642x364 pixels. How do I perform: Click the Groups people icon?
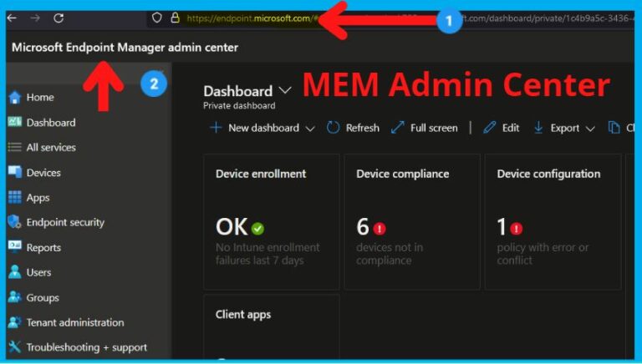click(x=15, y=297)
